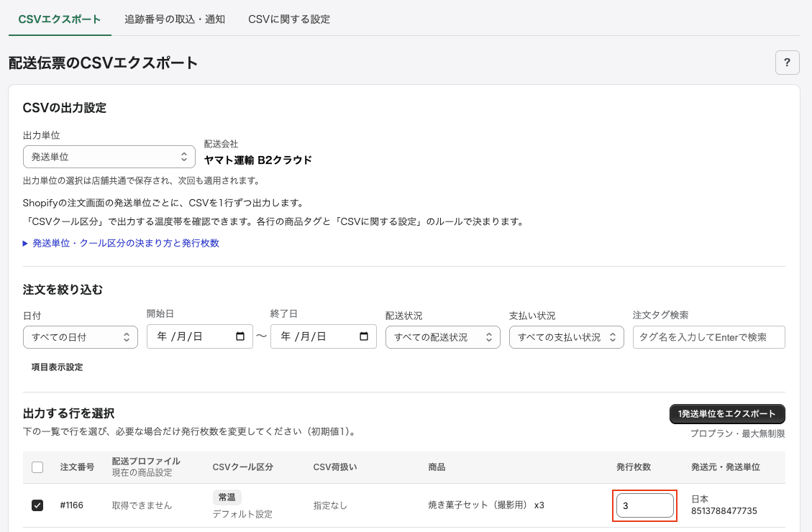
Task: Open the CSVに関する設定 tab
Action: (x=289, y=19)
